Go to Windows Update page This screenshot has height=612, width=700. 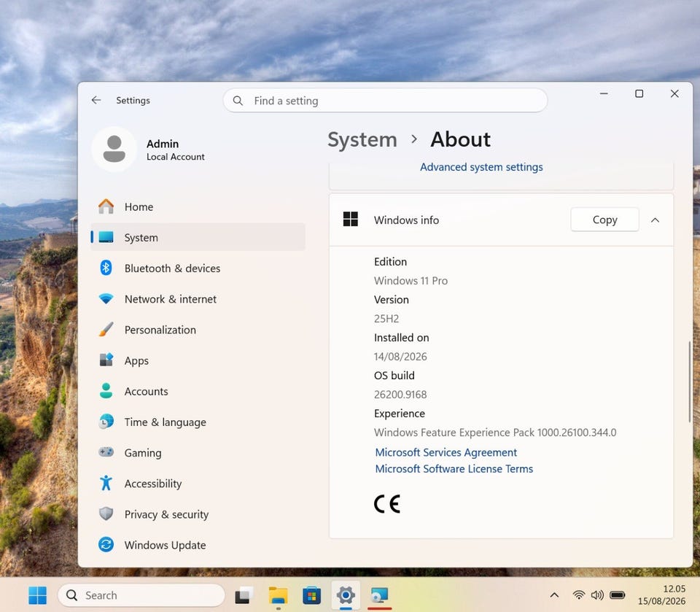[x=198, y=545]
